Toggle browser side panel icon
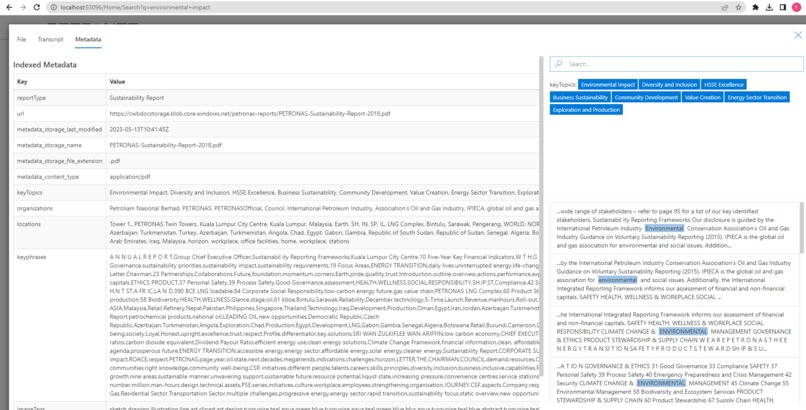 point(782,7)
